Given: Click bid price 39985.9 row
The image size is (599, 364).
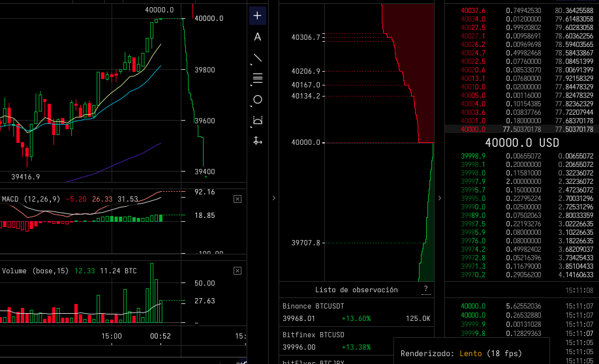Looking at the screenshot, I should (521, 232).
